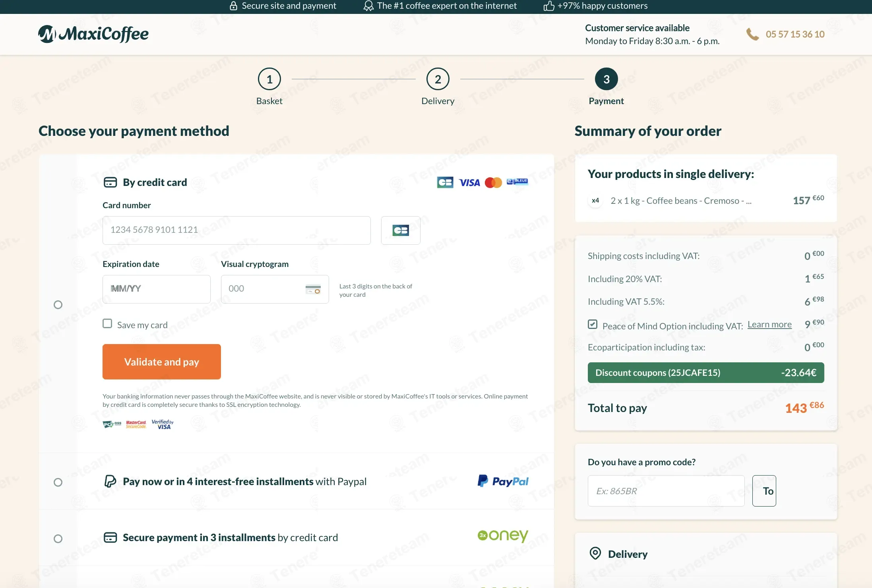Choose the Oney 3 installments radio option
The image size is (872, 588).
pyautogui.click(x=58, y=539)
